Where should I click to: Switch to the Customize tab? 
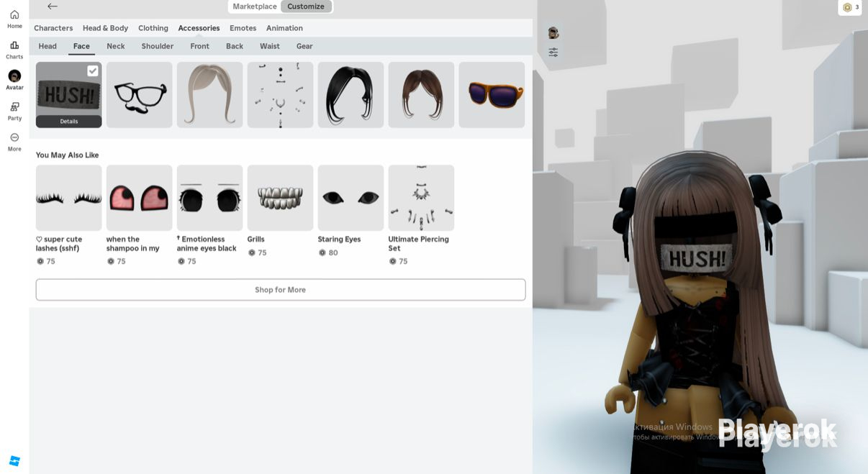coord(306,6)
